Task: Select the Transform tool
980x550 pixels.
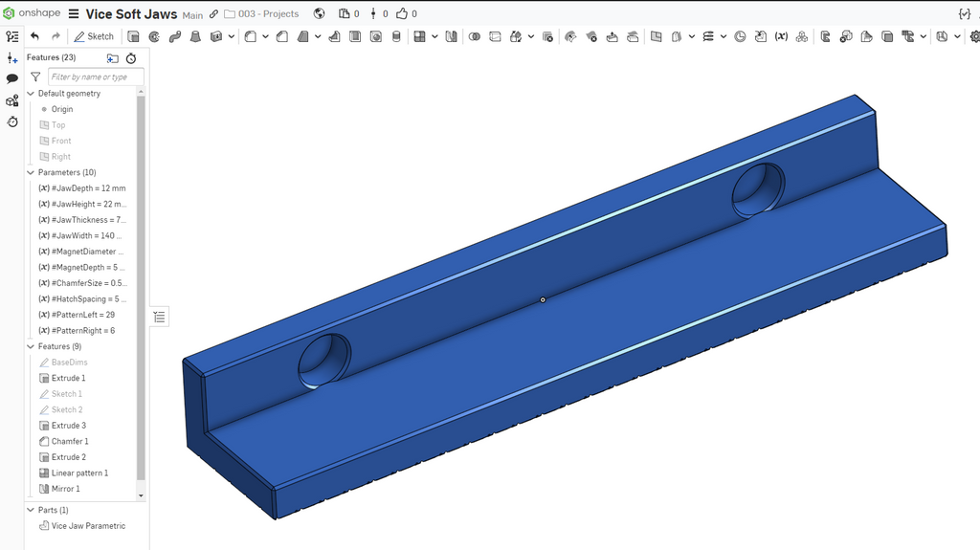Action: pyautogui.click(x=516, y=37)
